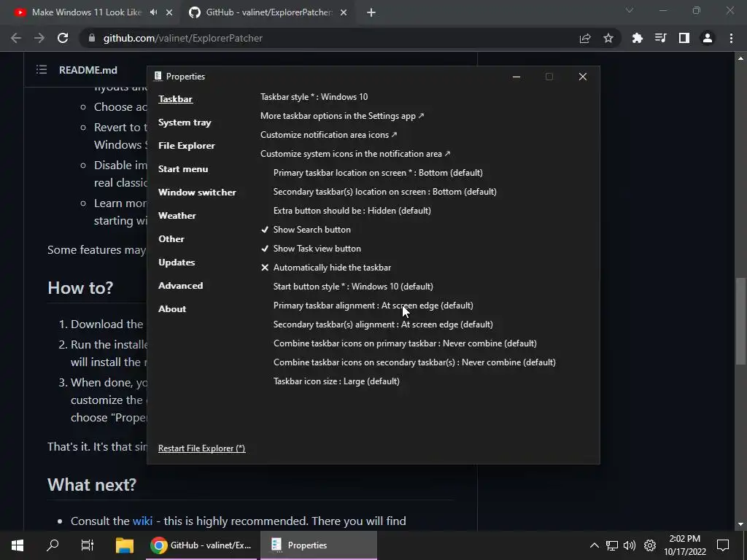
Task: Click the site lock icon in address bar
Action: coord(92,38)
